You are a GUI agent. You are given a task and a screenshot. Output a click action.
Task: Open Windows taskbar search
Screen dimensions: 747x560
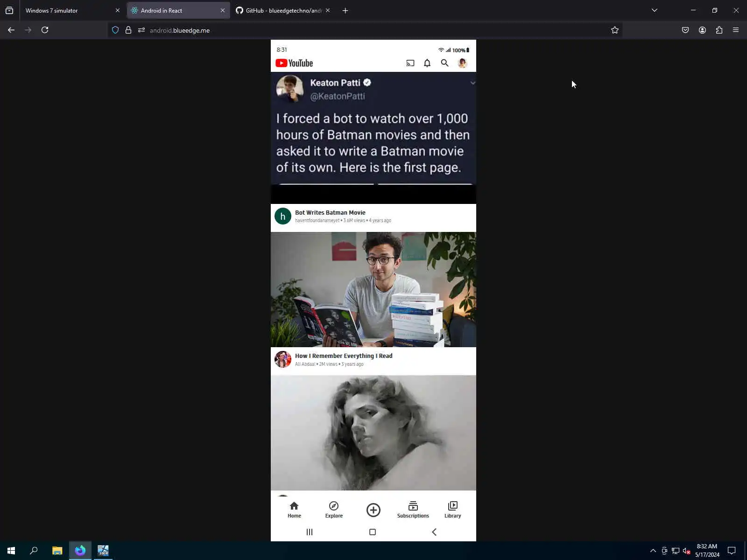click(x=34, y=551)
